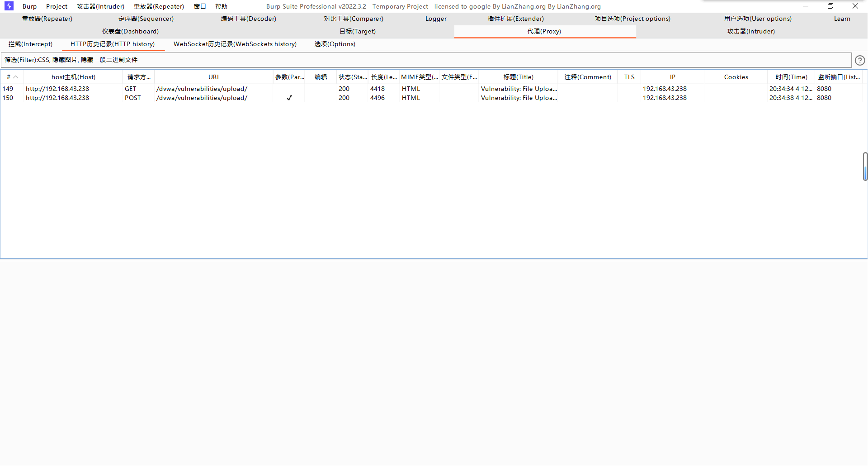Viewport: 868px width, 466px height.
Task: Click the POST method cell
Action: click(x=133, y=98)
